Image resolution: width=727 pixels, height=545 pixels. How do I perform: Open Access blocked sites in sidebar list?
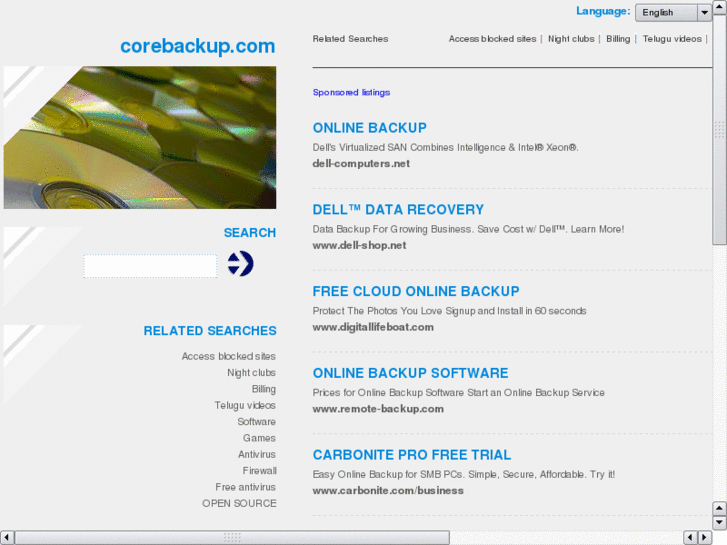point(229,356)
